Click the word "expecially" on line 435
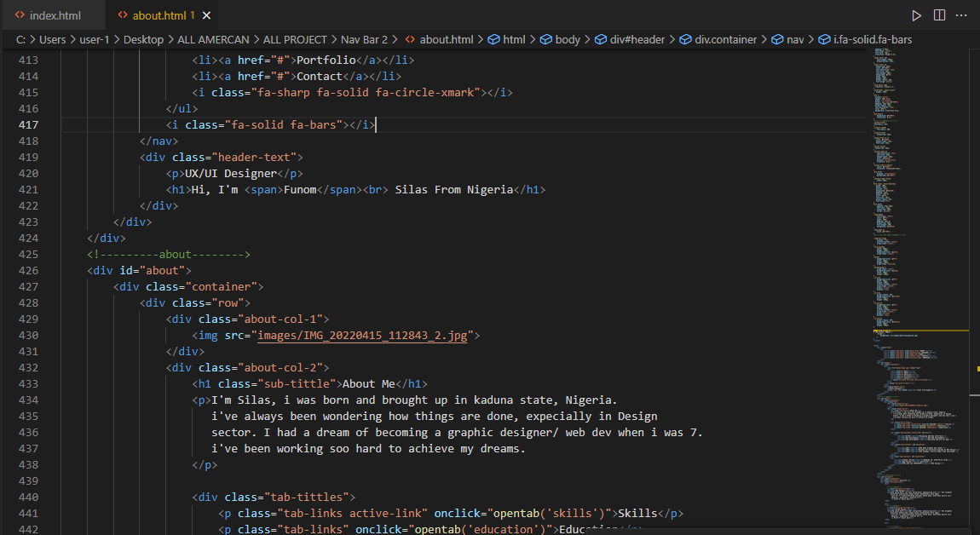Image resolution: width=980 pixels, height=535 pixels. (559, 417)
